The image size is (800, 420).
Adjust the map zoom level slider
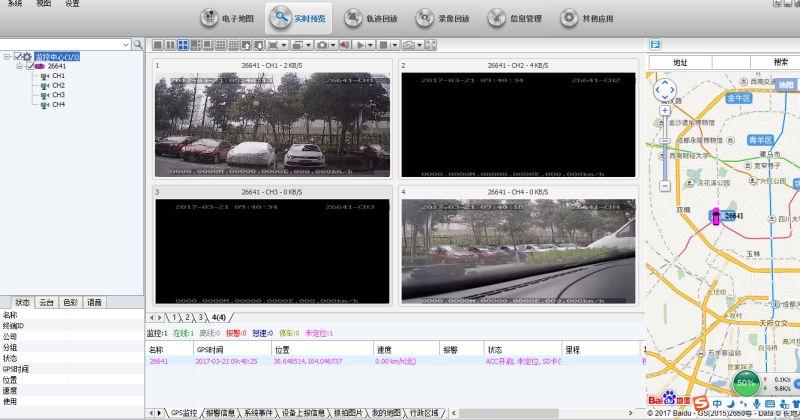pyautogui.click(x=665, y=141)
